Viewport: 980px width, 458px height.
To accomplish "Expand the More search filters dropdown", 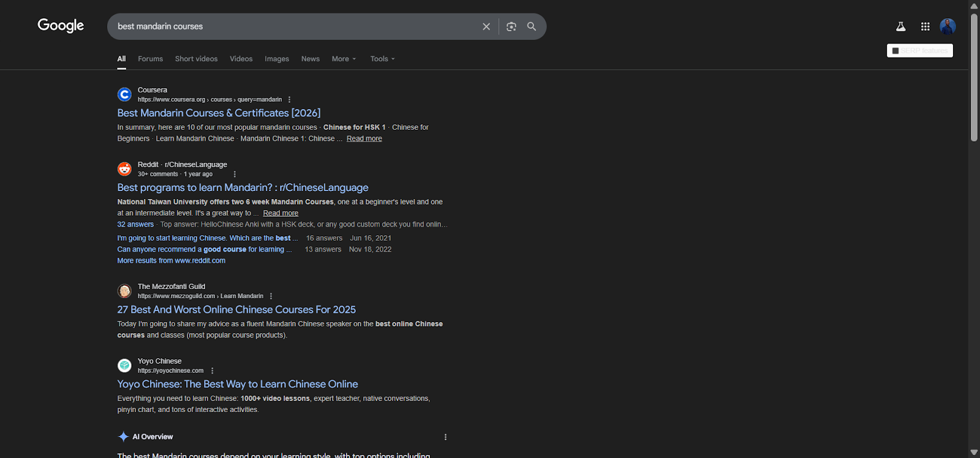I will click(344, 59).
